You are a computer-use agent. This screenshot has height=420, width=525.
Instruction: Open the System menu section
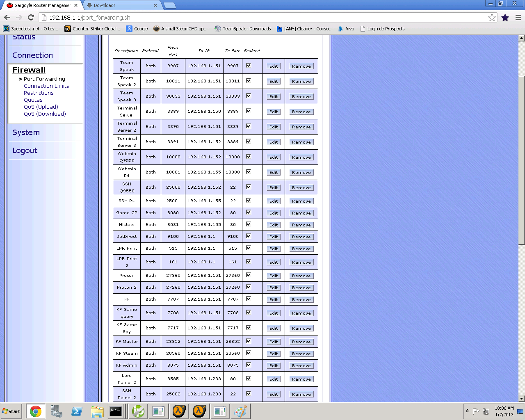[x=26, y=132]
